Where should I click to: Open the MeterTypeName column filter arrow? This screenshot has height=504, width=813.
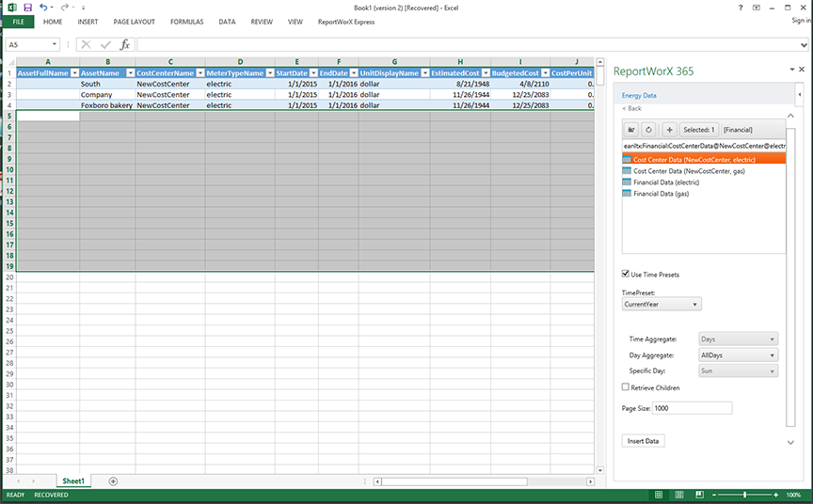tap(268, 72)
